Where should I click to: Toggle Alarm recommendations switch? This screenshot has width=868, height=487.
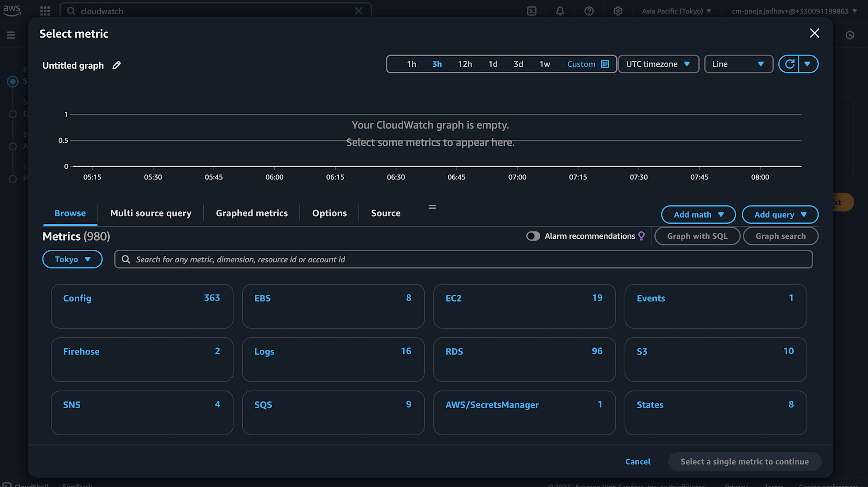click(533, 236)
